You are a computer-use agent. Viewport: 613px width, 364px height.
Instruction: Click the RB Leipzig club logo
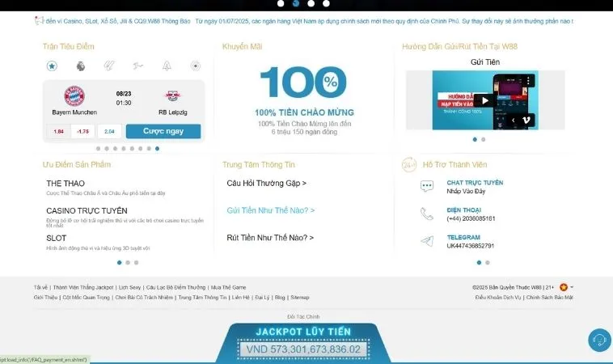coord(172,95)
